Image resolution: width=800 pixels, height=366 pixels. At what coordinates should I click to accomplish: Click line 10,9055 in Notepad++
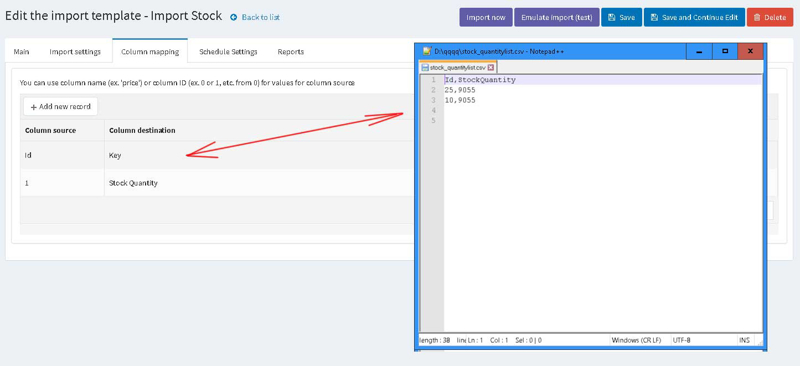(x=460, y=101)
